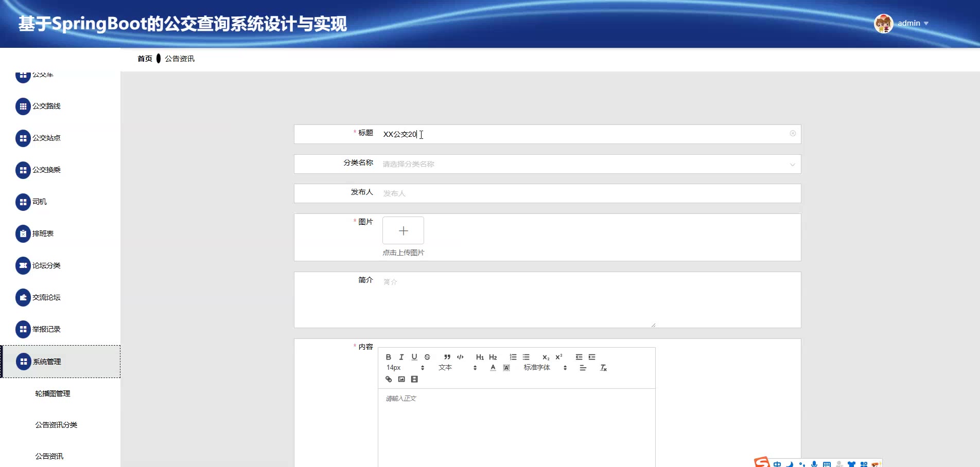Open 公告资讯分类 submenu item
The height and width of the screenshot is (467, 980).
tap(56, 425)
